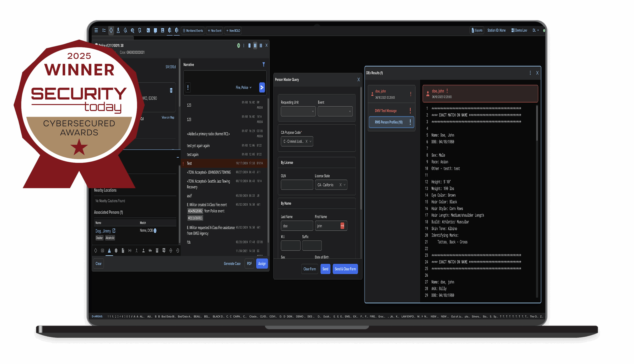This screenshot has height=364, width=634.
Task: Click the map pin location toolbar icon
Action: [x=118, y=30]
